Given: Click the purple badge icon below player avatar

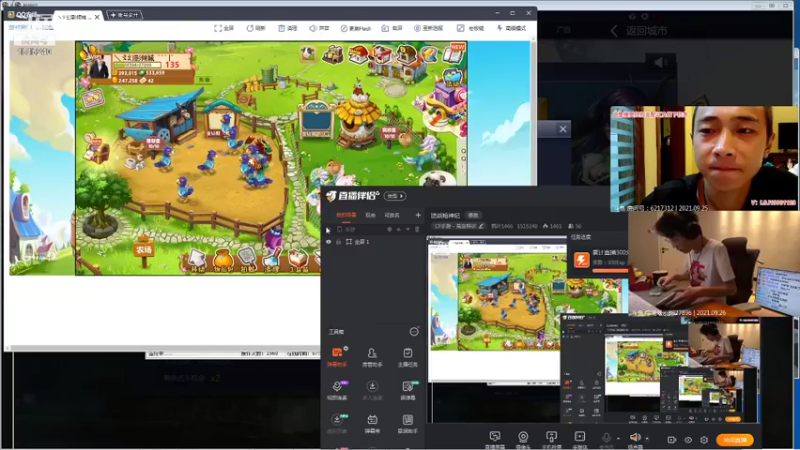Looking at the screenshot, I should [x=92, y=99].
